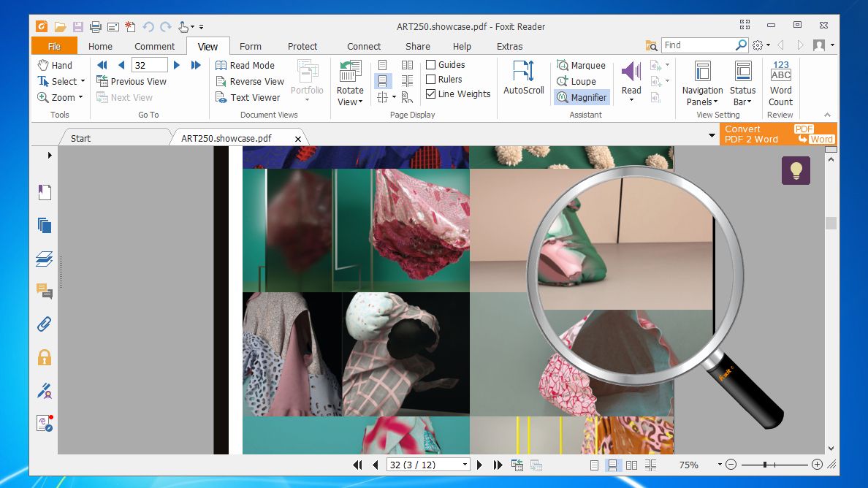Image resolution: width=868 pixels, height=488 pixels.
Task: Switch to the Comment ribbon tab
Action: pyautogui.click(x=154, y=46)
